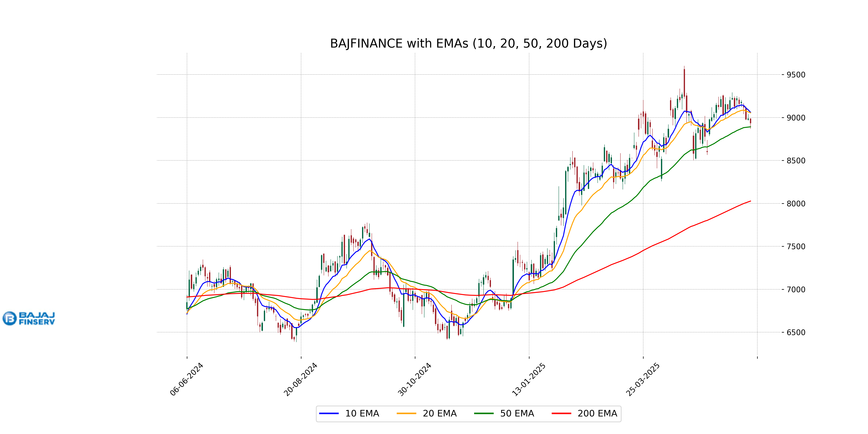This screenshot has height=434, width=868.
Task: Click the red 200 EMA legend line
Action: point(561,413)
